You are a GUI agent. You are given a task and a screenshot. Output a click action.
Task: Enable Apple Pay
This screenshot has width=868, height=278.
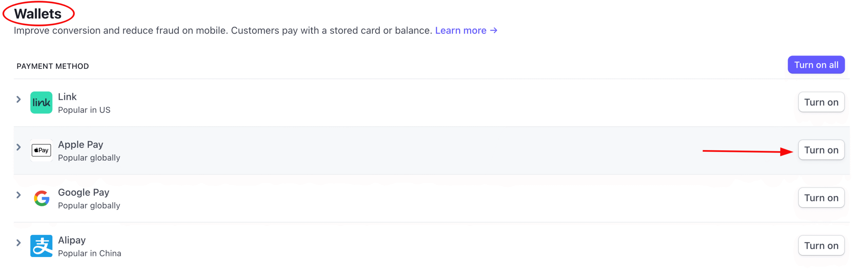click(821, 150)
